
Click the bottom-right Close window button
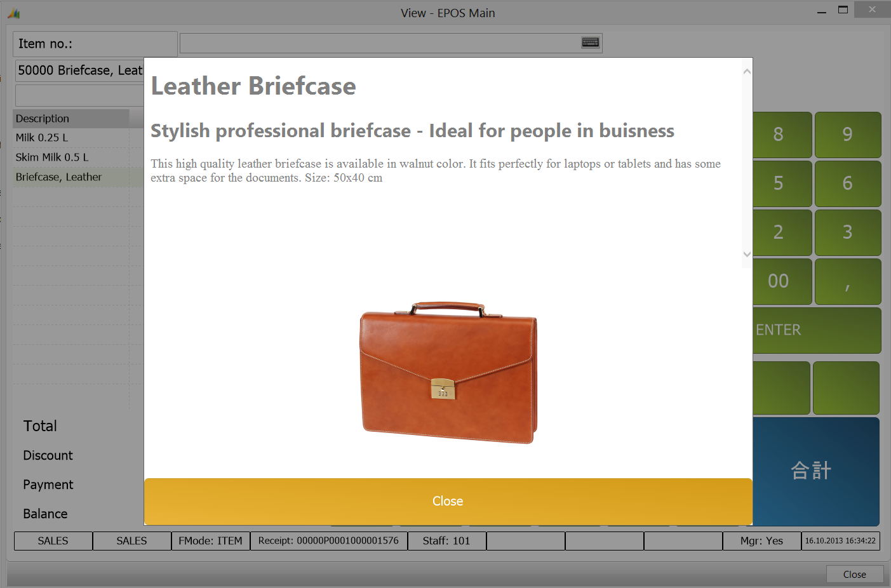coord(854,574)
